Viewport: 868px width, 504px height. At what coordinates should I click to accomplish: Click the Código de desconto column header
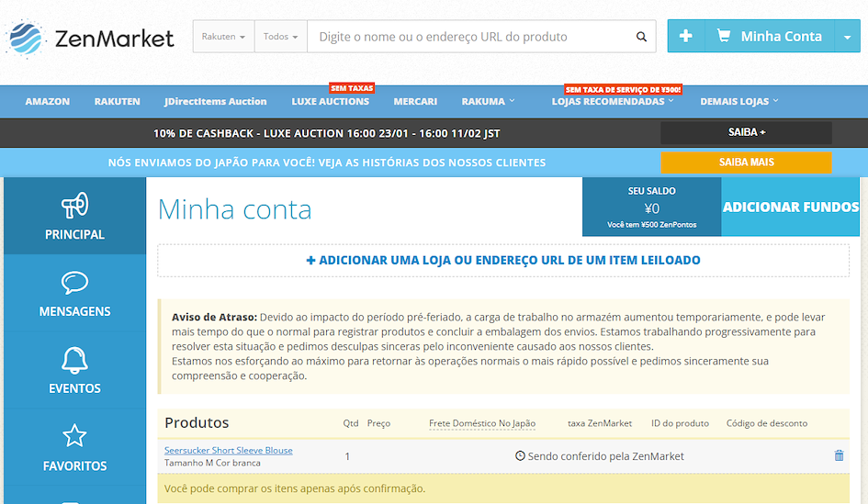pyautogui.click(x=767, y=423)
